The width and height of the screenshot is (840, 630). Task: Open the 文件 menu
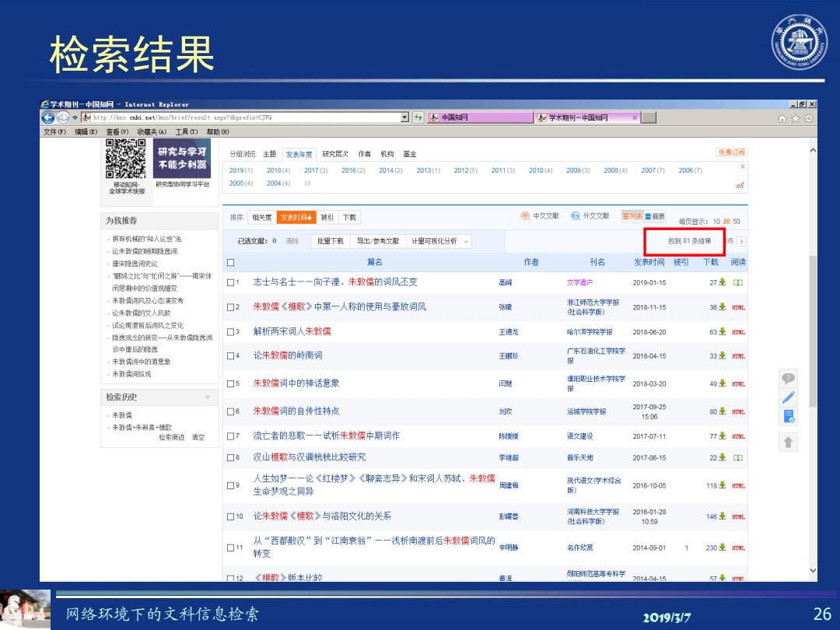pos(54,131)
